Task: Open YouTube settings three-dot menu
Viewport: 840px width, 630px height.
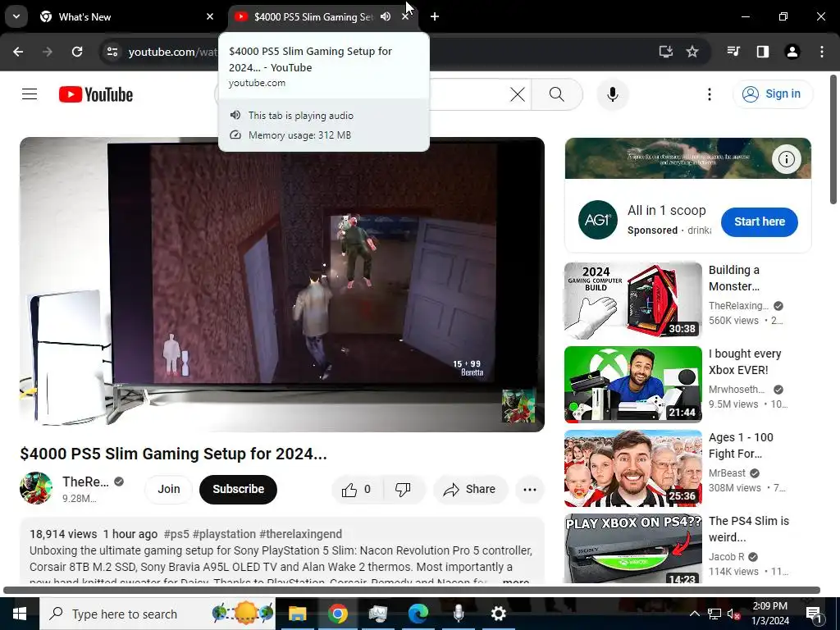Action: [710, 94]
